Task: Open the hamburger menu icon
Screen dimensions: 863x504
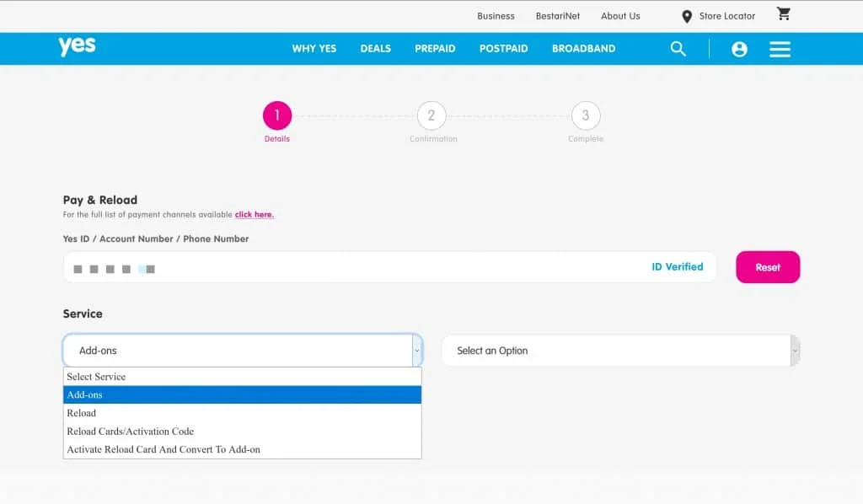Action: click(780, 49)
